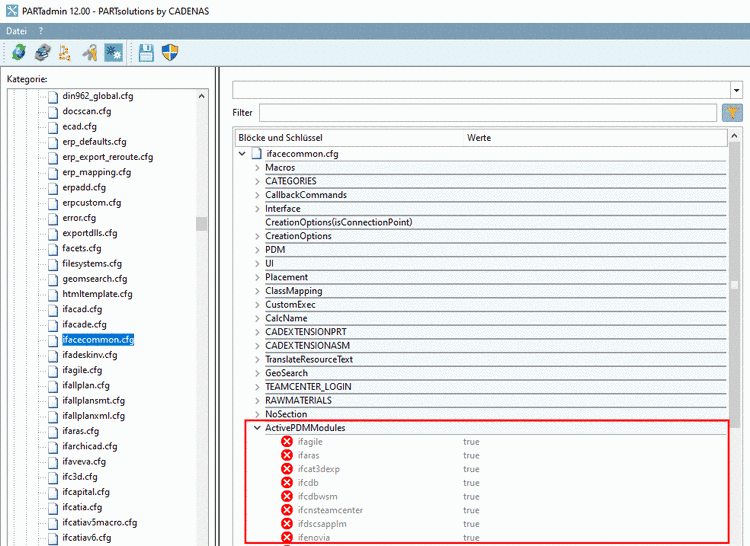The width and height of the screenshot is (750, 546).
Task: Click the PARTadmin app icon in title bar
Action: [x=12, y=11]
